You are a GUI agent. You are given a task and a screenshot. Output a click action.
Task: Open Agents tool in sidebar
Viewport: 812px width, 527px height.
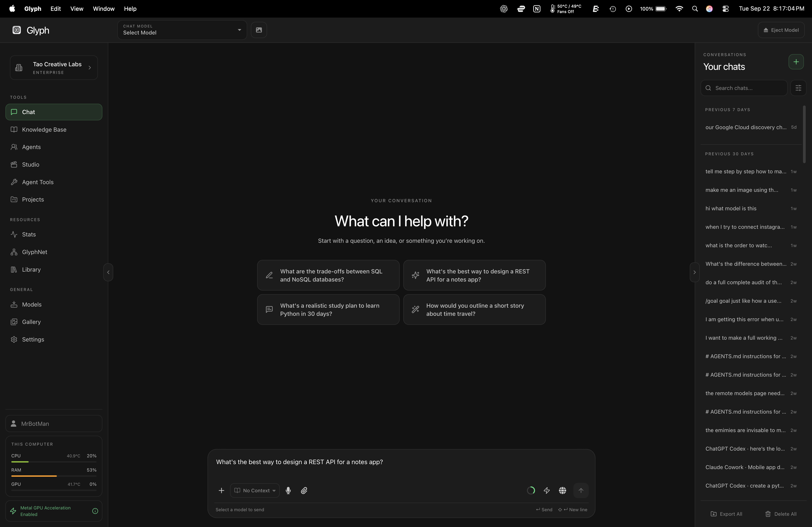[54, 147]
